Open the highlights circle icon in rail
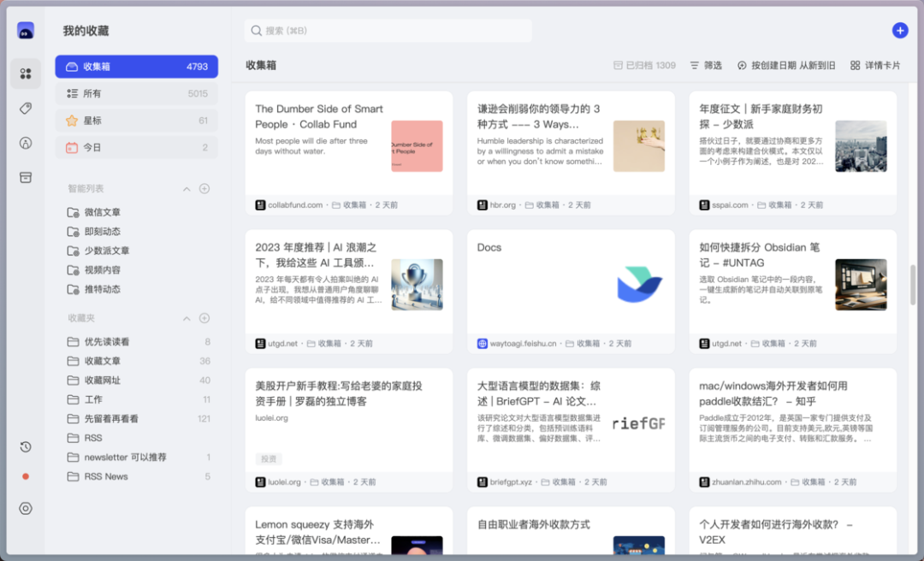924x561 pixels. 26,143
